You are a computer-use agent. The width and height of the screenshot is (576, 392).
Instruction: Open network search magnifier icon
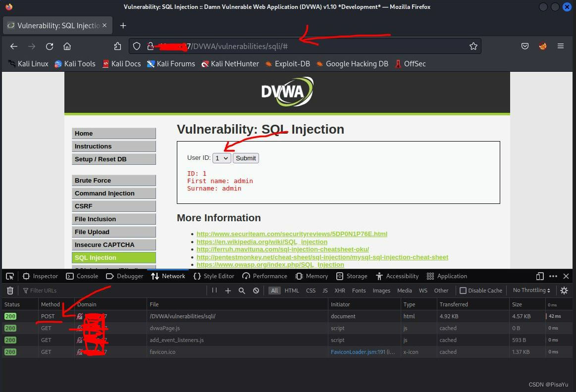click(x=242, y=291)
